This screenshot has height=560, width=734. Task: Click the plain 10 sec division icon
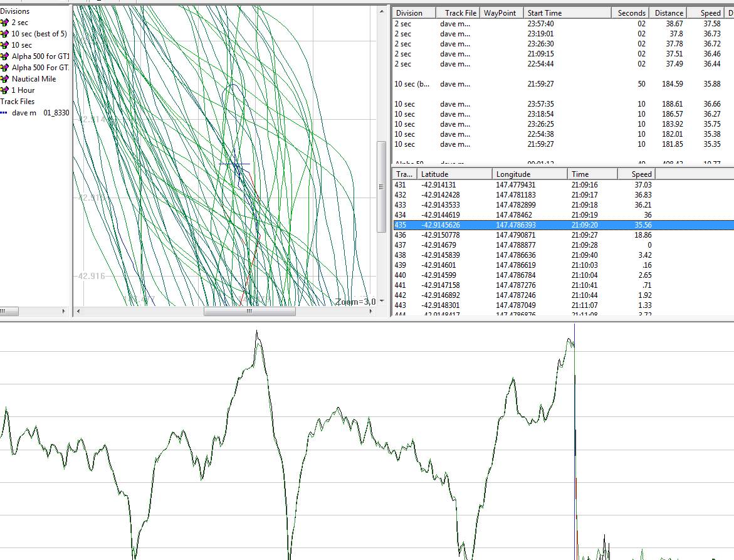[5, 45]
